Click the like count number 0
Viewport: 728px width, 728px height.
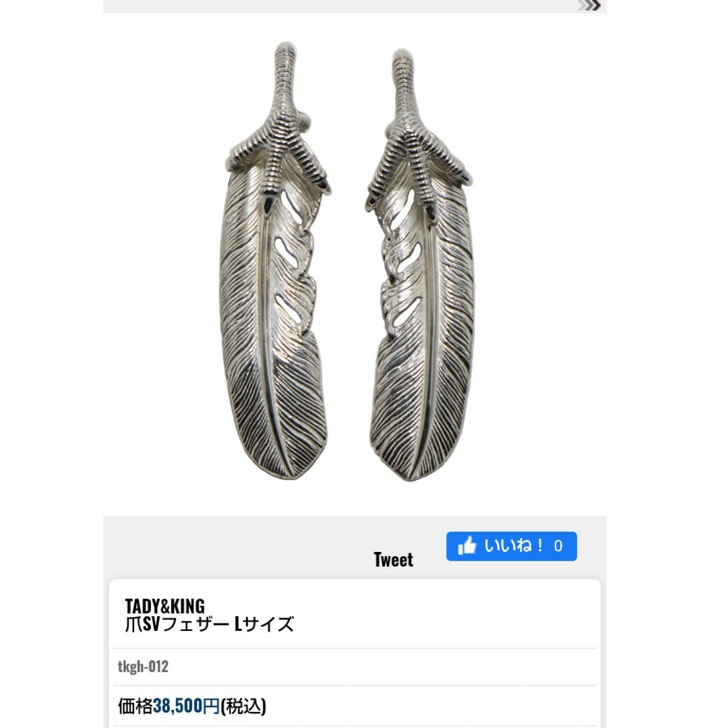[x=558, y=546]
